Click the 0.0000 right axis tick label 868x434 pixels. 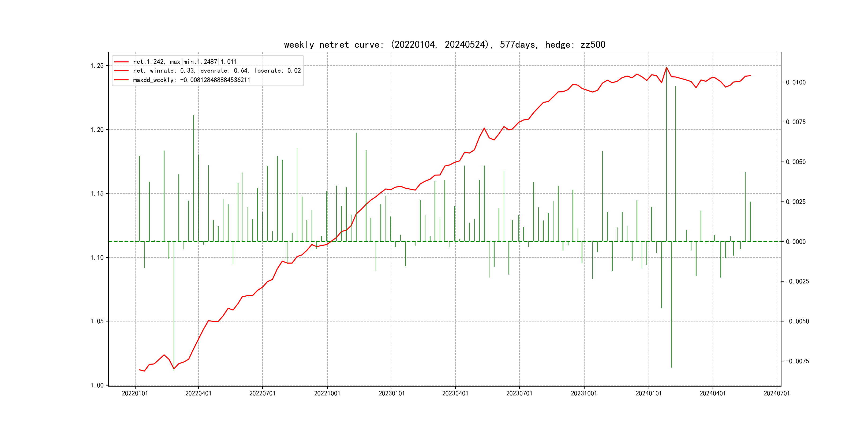click(x=796, y=242)
